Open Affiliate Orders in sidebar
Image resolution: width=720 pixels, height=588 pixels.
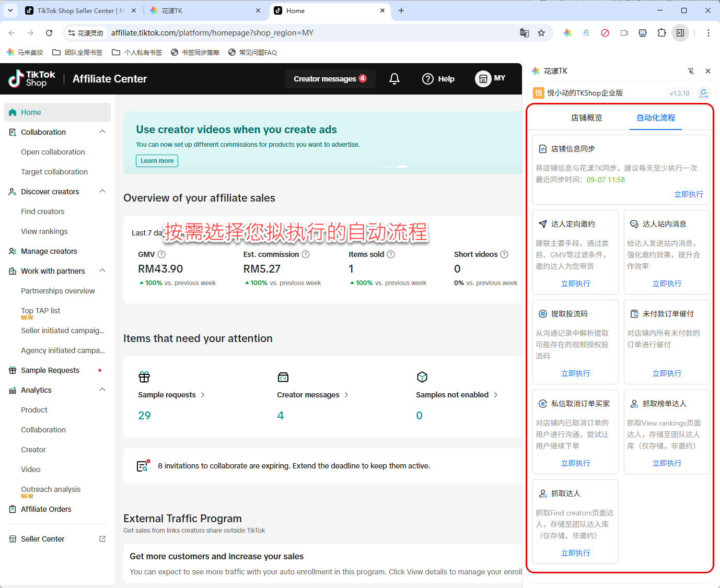(46, 509)
